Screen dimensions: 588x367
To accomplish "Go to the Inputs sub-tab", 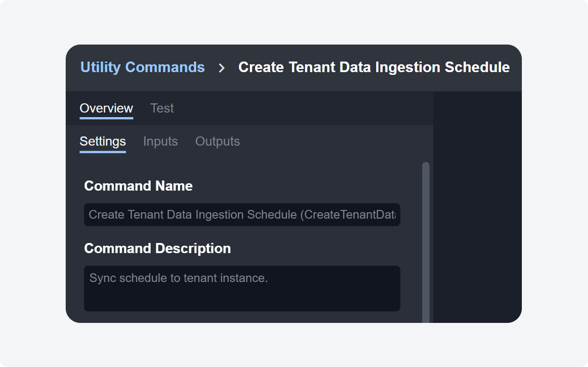I will pyautogui.click(x=160, y=141).
